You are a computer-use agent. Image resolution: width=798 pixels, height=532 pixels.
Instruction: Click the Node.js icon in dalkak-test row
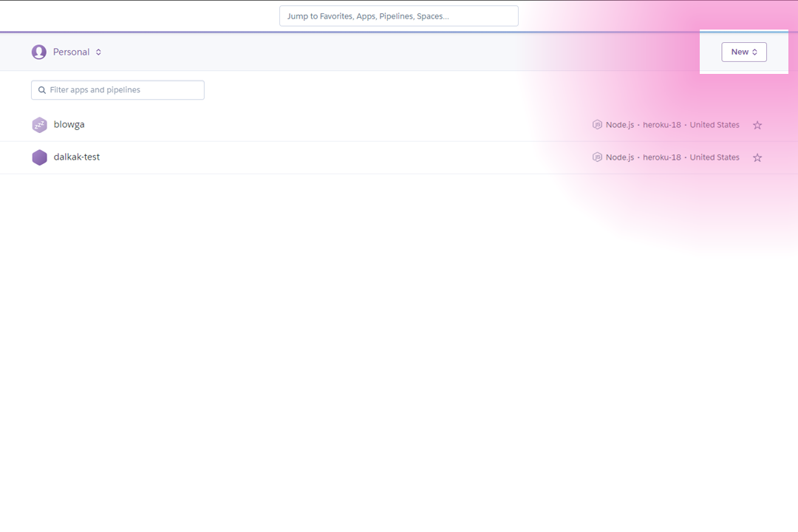(597, 157)
